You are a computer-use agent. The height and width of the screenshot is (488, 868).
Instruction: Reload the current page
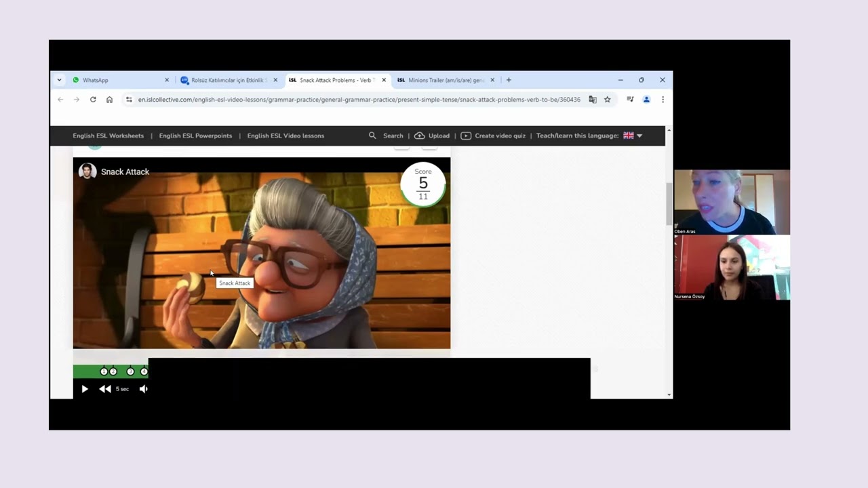(x=93, y=100)
